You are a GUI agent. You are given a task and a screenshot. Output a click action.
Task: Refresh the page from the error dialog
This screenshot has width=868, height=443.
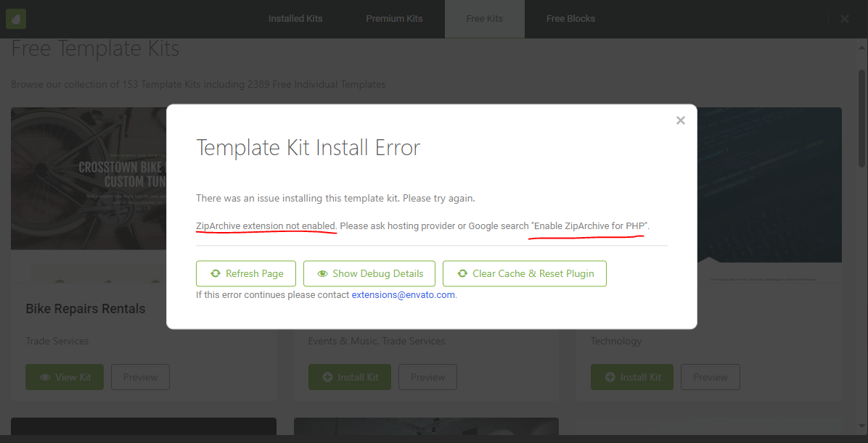click(245, 273)
